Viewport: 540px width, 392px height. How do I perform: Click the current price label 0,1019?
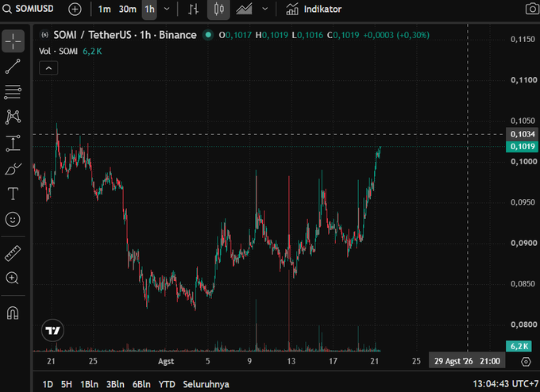click(x=522, y=147)
